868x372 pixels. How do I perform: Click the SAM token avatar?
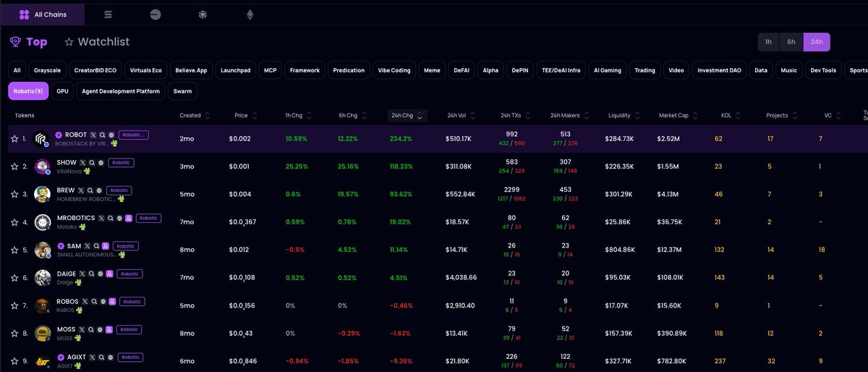click(x=41, y=250)
